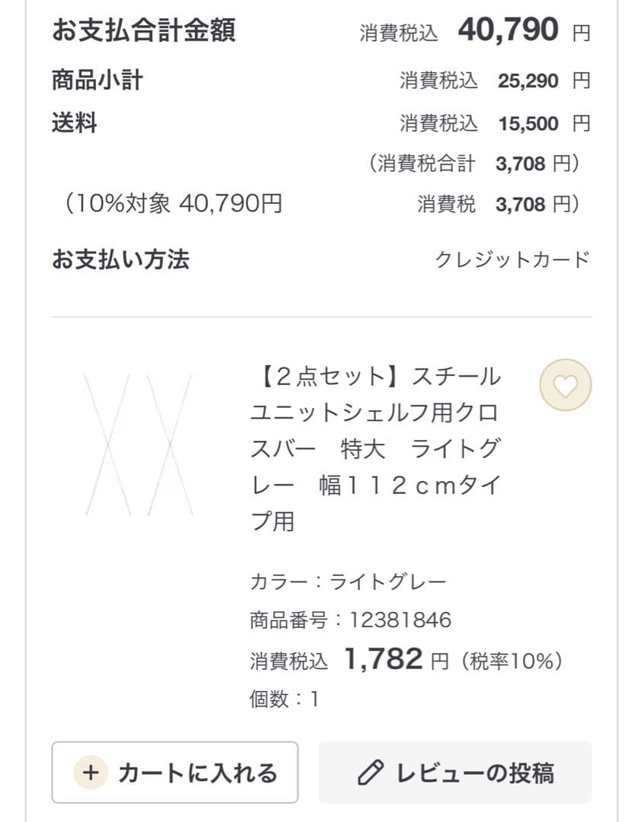
Task: Select the お支払合計金額 heading
Action: click(x=144, y=31)
